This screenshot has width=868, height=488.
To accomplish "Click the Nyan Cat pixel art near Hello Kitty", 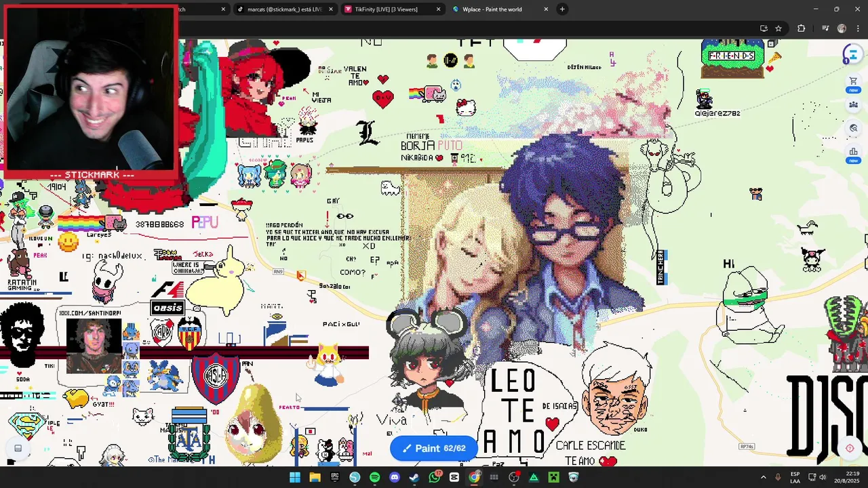I will [x=428, y=94].
